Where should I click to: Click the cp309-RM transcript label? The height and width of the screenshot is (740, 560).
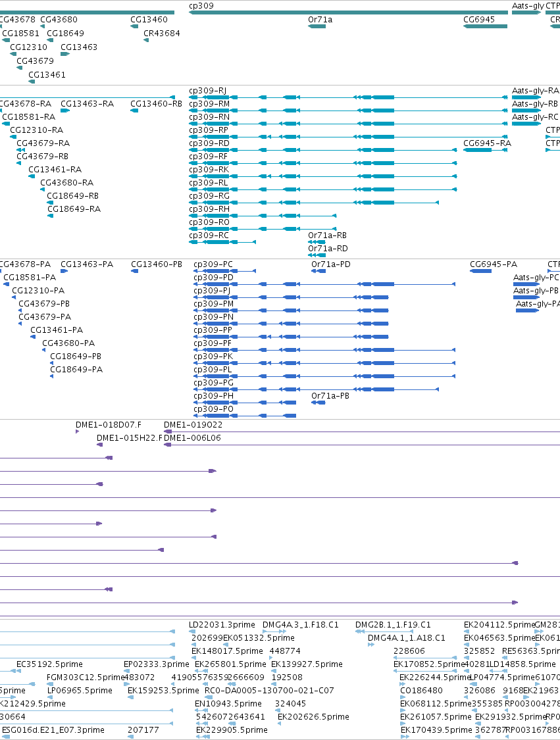pyautogui.click(x=209, y=104)
